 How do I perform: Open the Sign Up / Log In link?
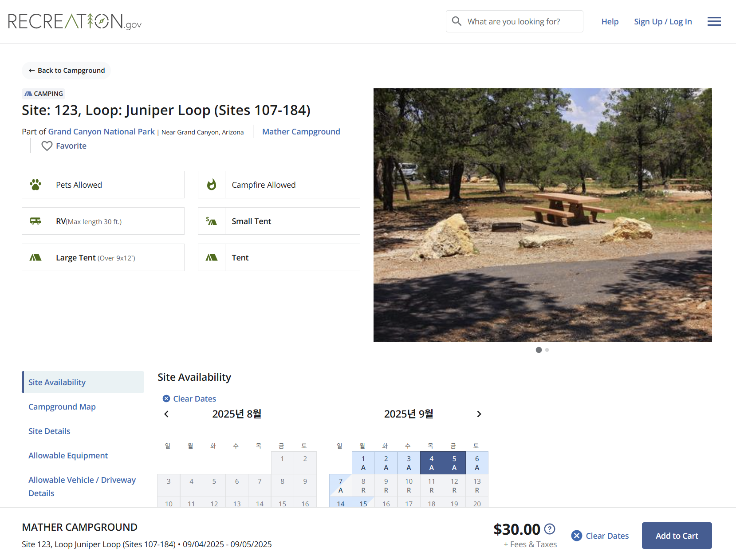tap(663, 21)
